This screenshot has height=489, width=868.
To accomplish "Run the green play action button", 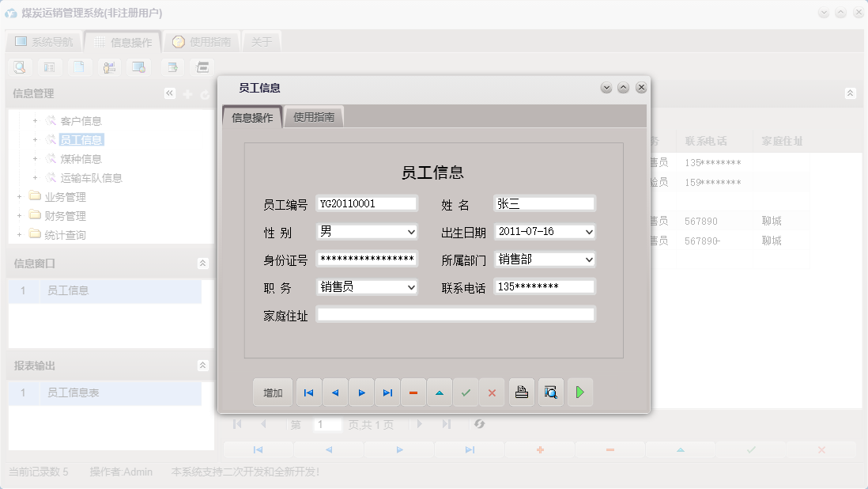I will click(579, 392).
